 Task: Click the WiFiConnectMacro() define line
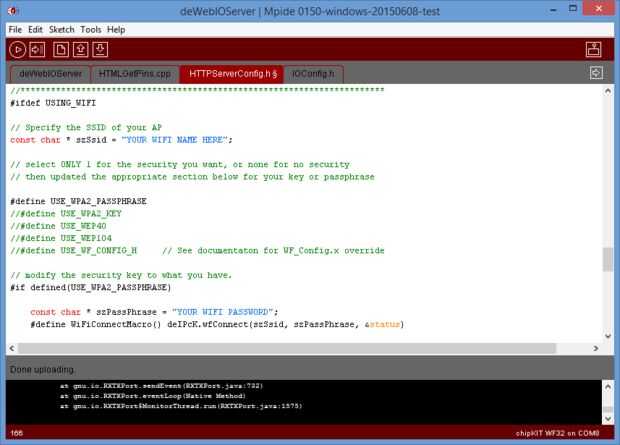click(217, 324)
